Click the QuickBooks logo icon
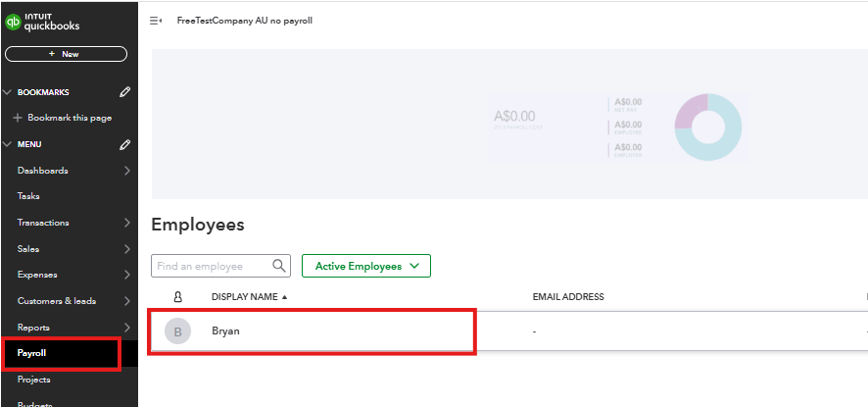 (15, 23)
